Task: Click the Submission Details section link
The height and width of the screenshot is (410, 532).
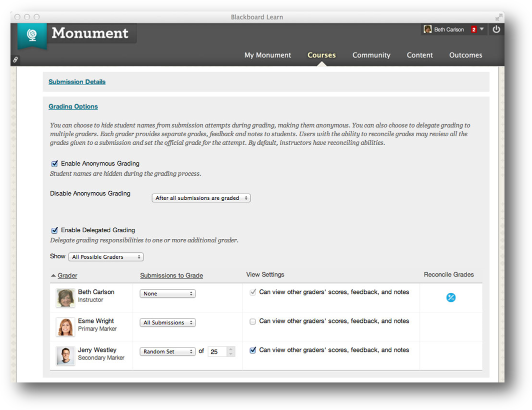Action: (x=77, y=82)
